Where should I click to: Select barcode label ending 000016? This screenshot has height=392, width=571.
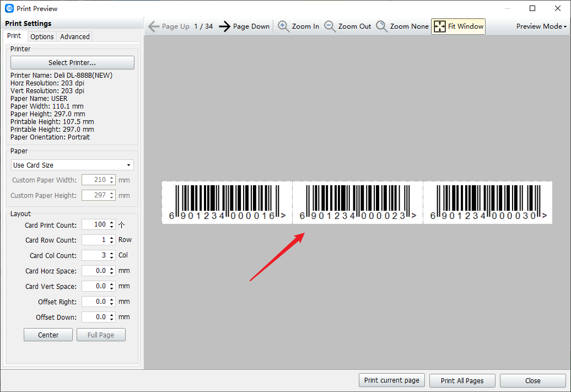click(227, 202)
